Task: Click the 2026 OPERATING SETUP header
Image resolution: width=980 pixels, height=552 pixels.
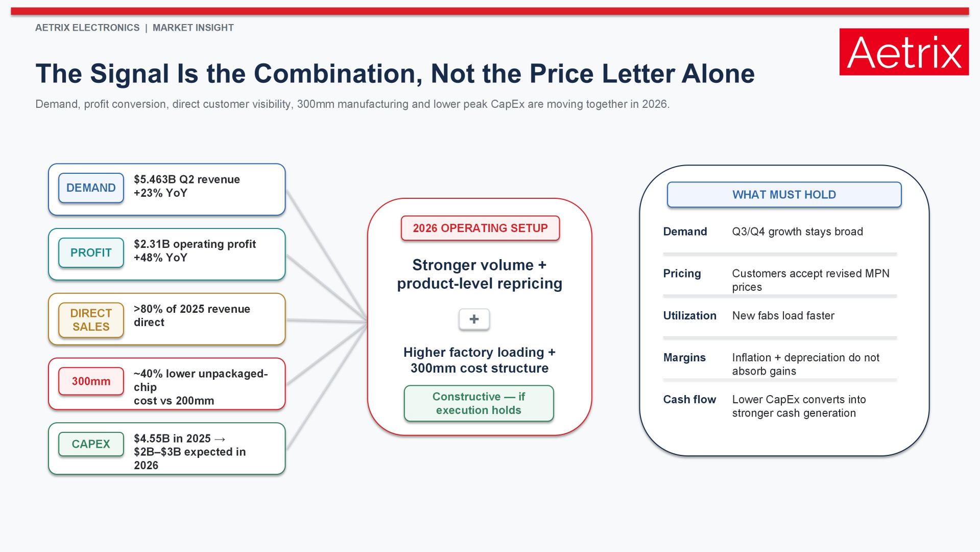Action: click(480, 228)
